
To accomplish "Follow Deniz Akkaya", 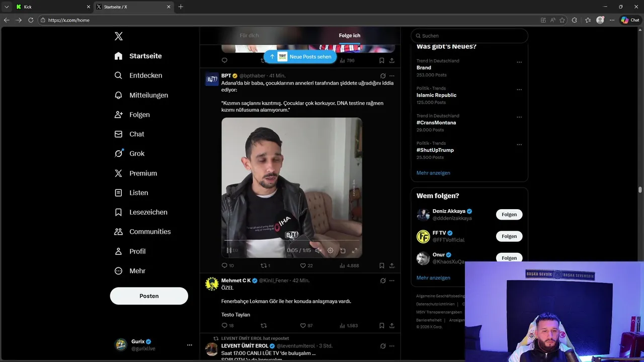I will point(509,215).
